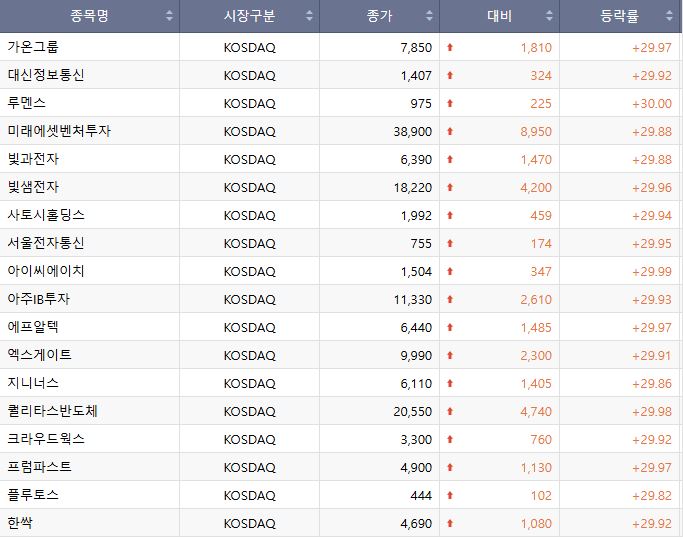
Task: Click sort arrows icon beside 대비
Action: pos(549,16)
